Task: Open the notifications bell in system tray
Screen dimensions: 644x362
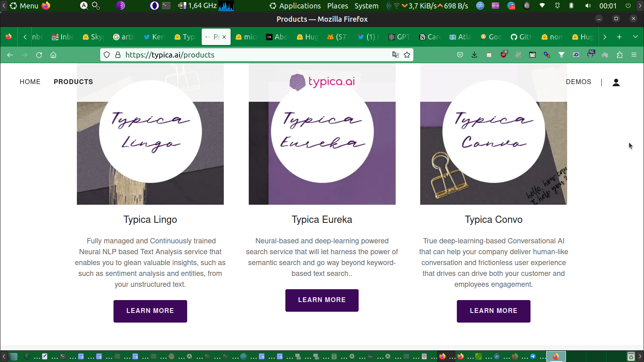Action: (557, 6)
